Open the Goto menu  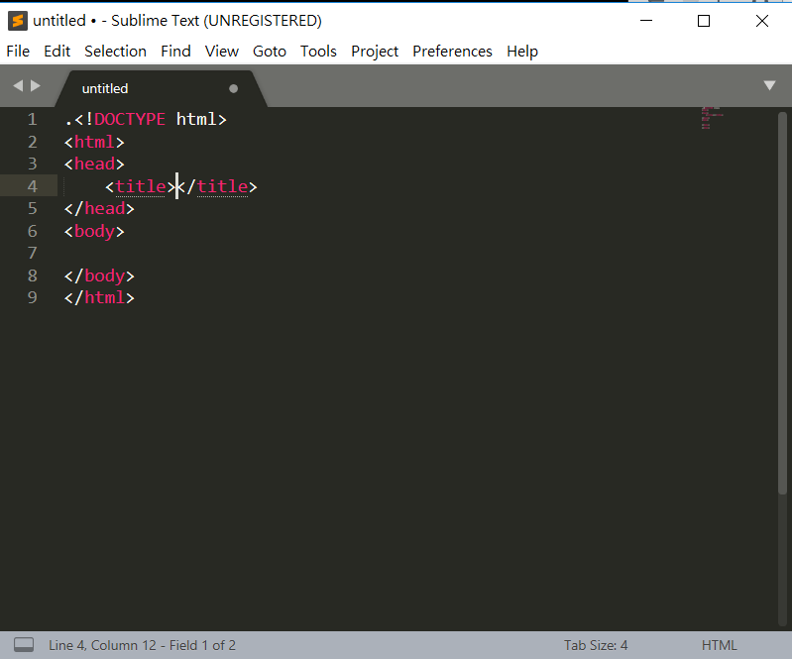(x=269, y=51)
